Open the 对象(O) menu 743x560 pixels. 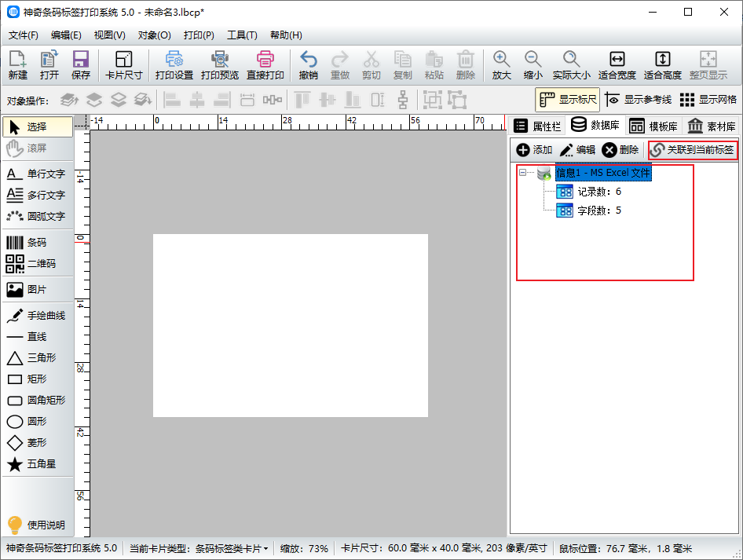tap(155, 35)
